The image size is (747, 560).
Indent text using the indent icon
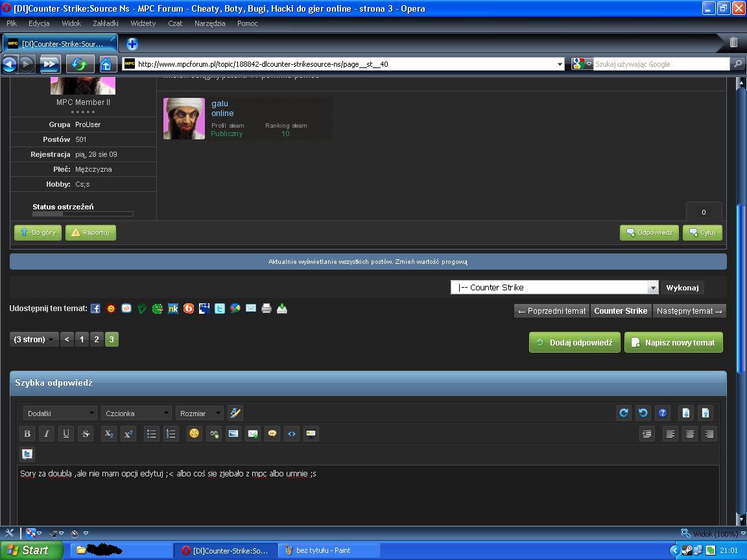pyautogui.click(x=647, y=434)
